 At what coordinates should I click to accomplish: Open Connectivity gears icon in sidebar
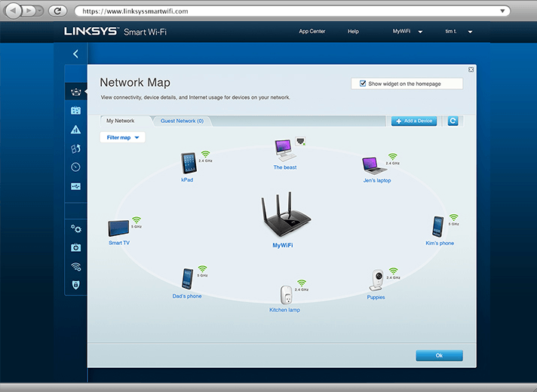(x=75, y=228)
